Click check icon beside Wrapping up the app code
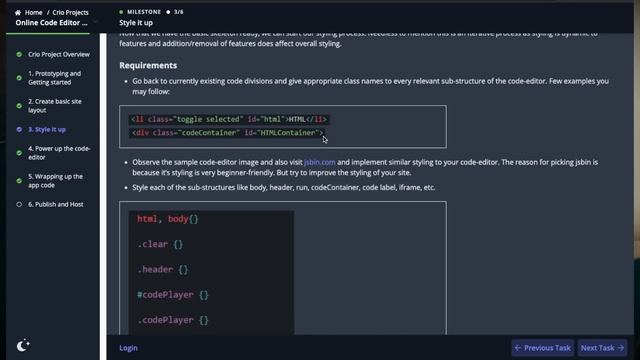 click(19, 181)
